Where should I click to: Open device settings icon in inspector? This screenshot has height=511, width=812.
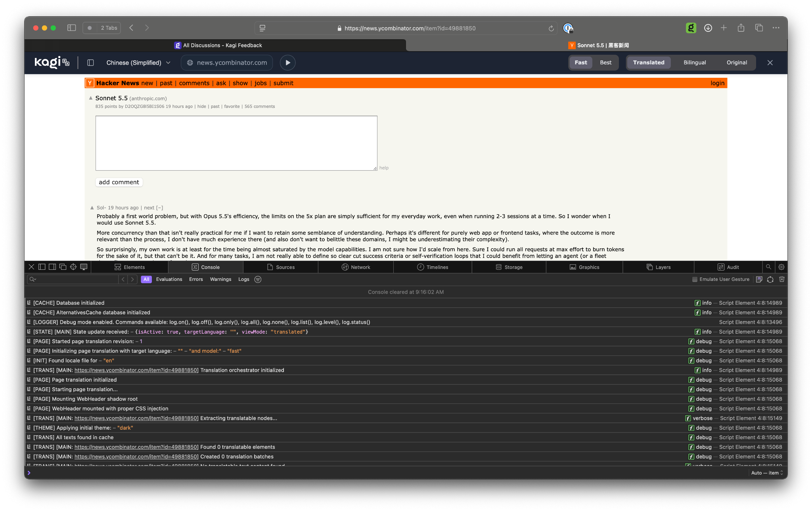click(84, 267)
